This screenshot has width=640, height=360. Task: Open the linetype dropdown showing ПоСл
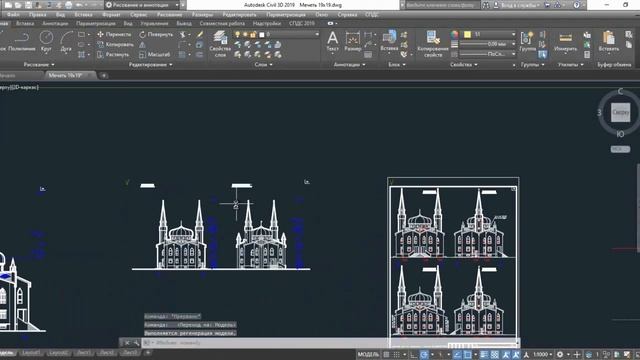pyautogui.click(x=488, y=54)
